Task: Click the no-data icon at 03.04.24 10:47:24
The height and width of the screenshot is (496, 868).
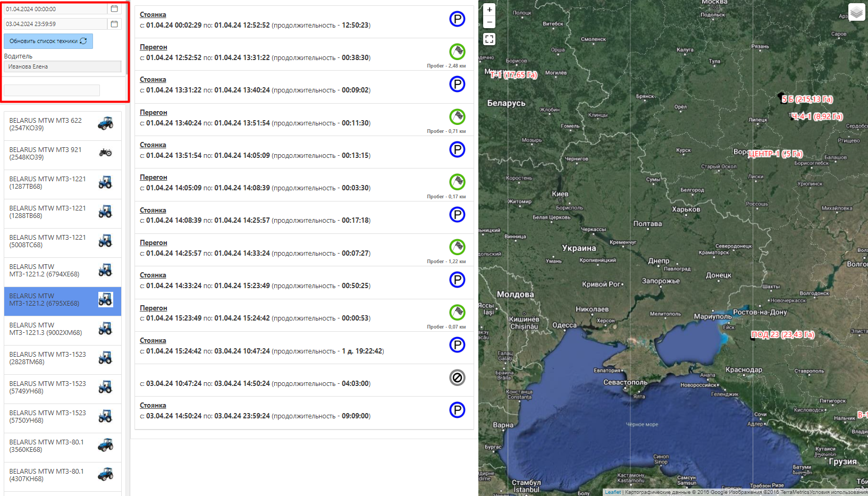Action: [457, 377]
